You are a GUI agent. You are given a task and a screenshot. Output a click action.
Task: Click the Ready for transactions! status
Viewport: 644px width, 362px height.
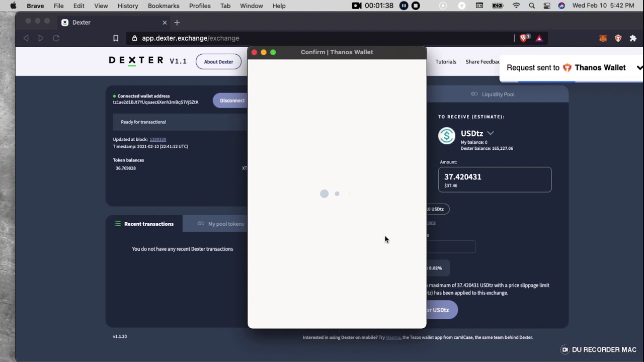143,122
